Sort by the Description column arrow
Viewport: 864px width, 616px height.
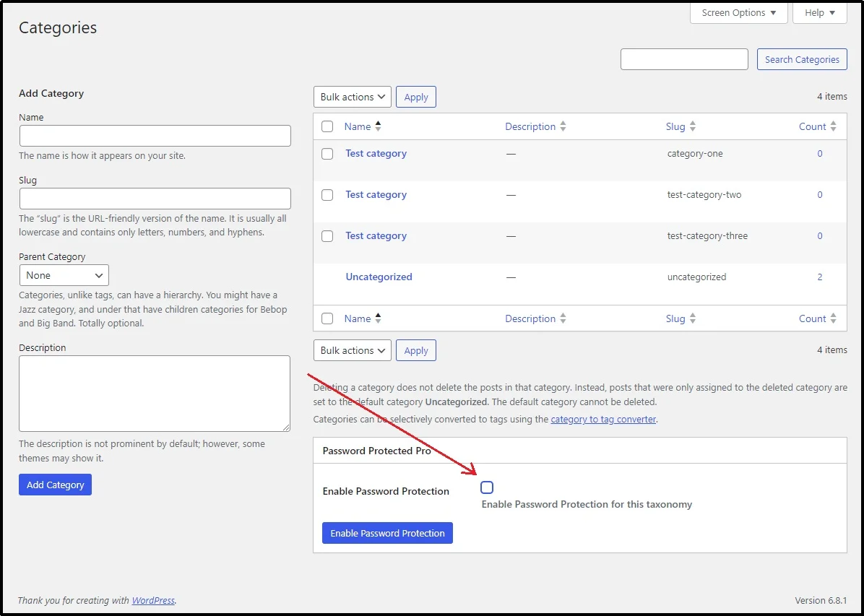tap(564, 126)
